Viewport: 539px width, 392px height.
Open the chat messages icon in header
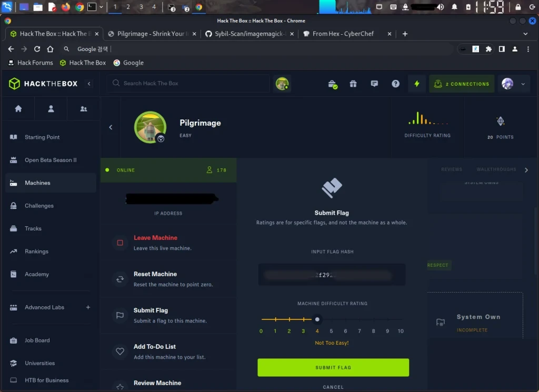pyautogui.click(x=374, y=84)
